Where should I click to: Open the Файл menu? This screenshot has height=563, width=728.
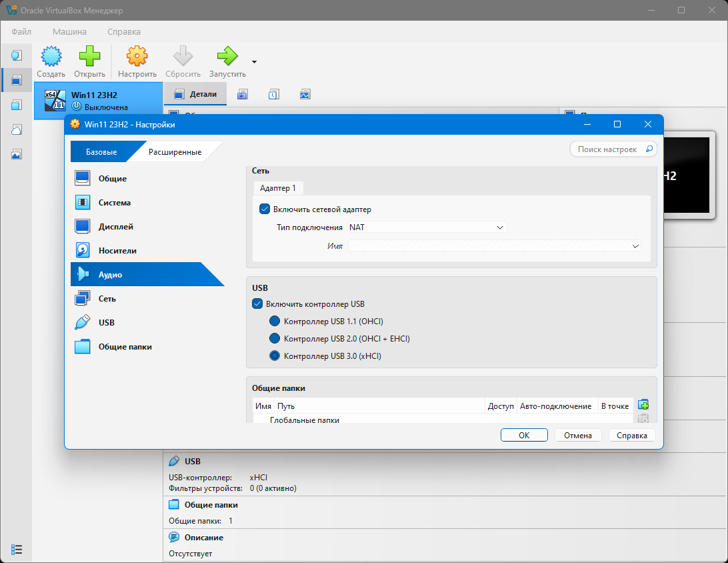pos(21,31)
